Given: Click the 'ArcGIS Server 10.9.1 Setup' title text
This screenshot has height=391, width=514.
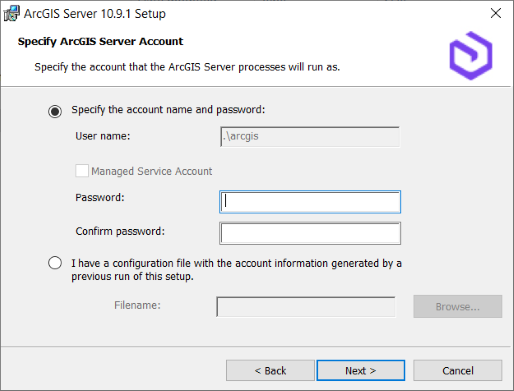Looking at the screenshot, I should (95, 14).
